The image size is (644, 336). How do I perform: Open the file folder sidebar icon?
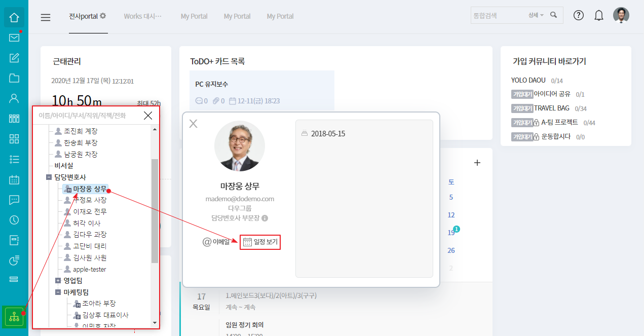click(14, 78)
